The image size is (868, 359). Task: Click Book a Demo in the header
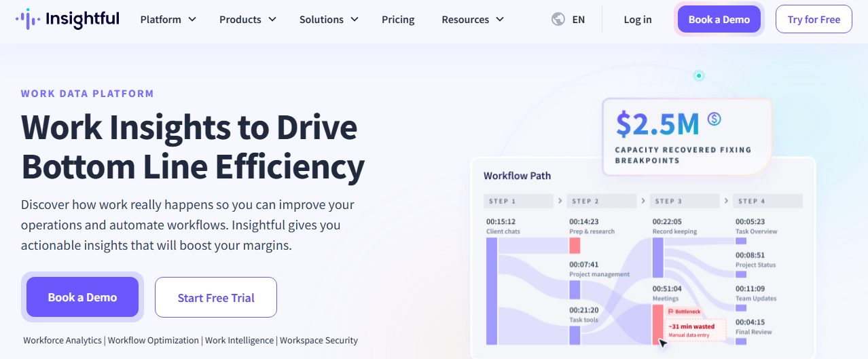tap(719, 19)
